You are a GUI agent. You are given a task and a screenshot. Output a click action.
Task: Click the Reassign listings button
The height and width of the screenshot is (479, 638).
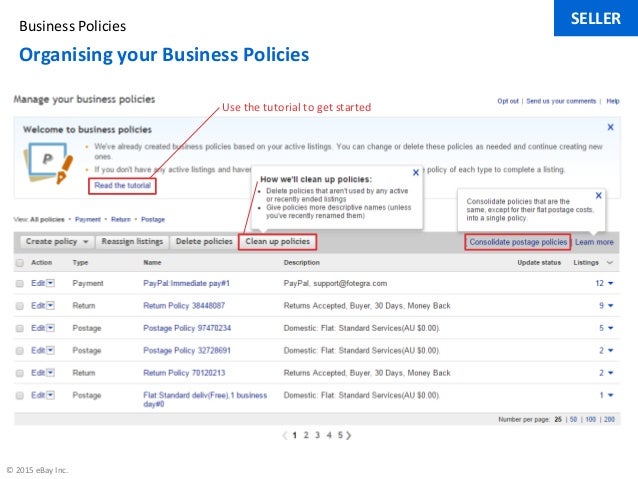point(132,242)
